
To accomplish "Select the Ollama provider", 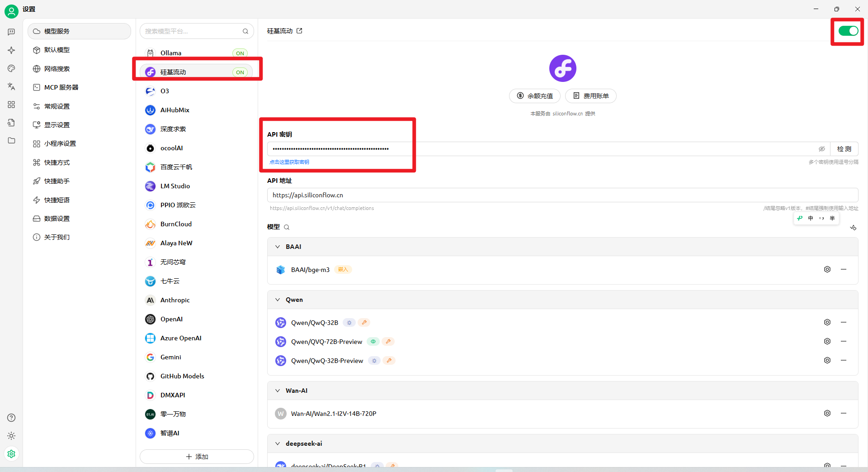I will click(197, 53).
